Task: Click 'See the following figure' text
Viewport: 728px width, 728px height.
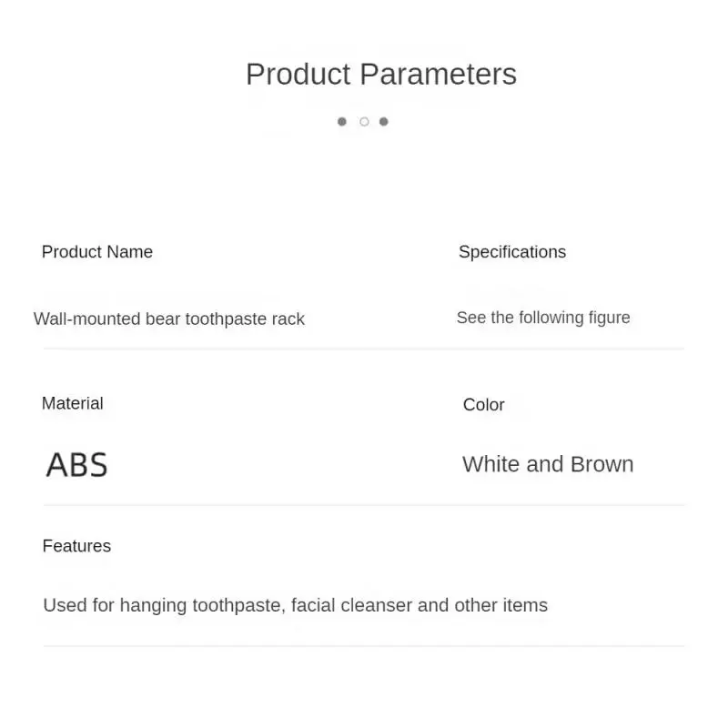Action: click(542, 318)
